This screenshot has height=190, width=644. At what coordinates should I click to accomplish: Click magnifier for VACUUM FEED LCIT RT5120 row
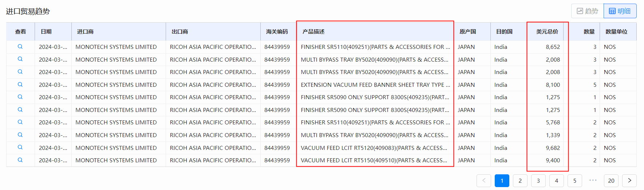20,147
